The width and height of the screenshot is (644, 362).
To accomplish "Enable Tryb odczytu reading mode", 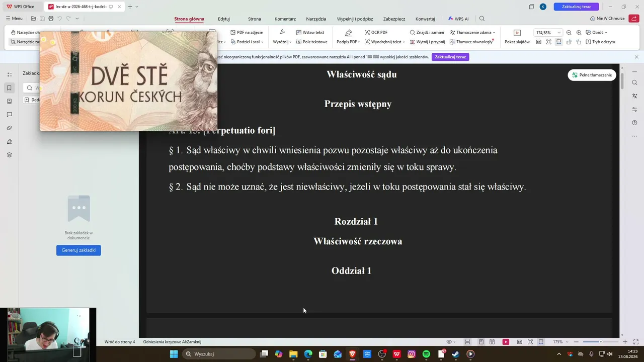I will point(600,42).
